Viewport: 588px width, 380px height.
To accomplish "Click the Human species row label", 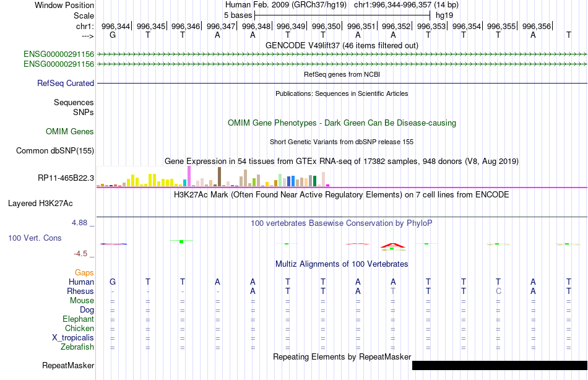I will (x=81, y=282).
